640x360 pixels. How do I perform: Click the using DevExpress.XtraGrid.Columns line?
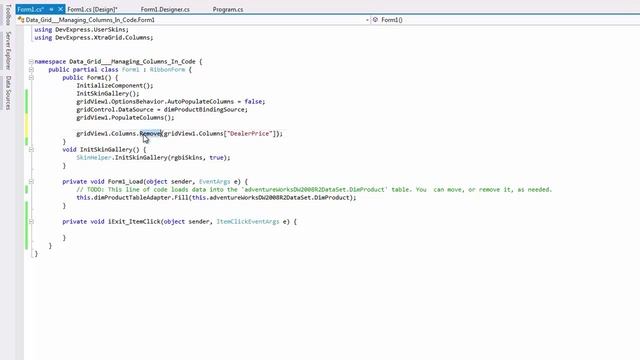(94, 38)
